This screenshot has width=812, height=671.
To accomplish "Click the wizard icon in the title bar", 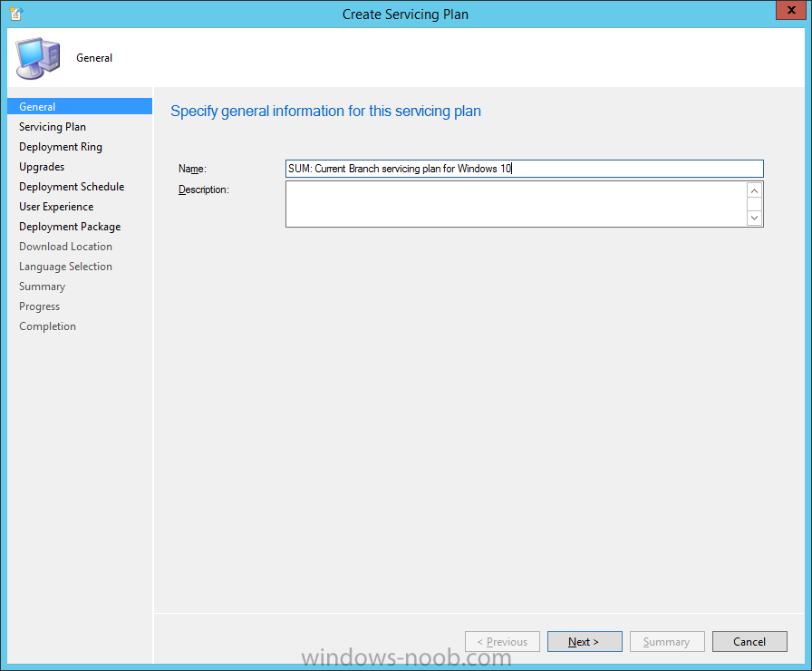I will pos(16,14).
